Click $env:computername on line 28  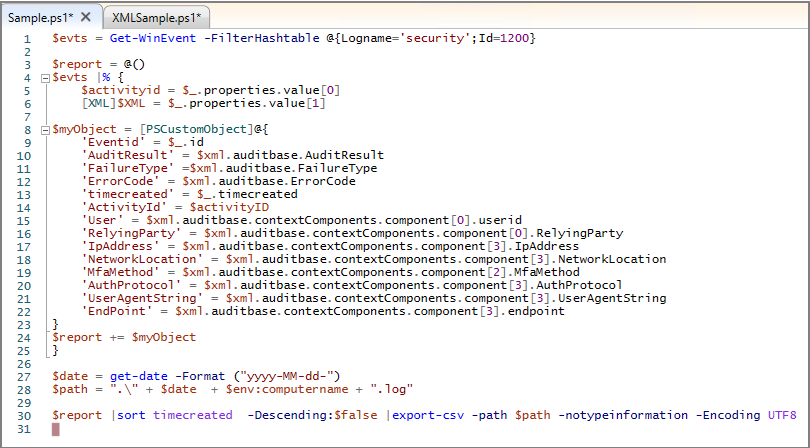click(287, 389)
